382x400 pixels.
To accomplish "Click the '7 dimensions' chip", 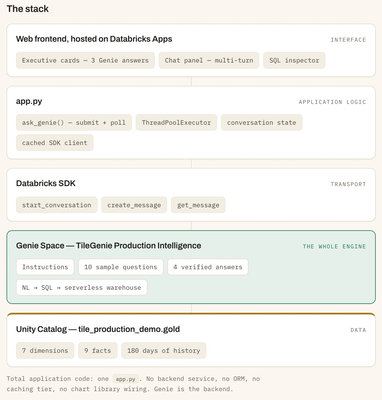I will (45, 351).
